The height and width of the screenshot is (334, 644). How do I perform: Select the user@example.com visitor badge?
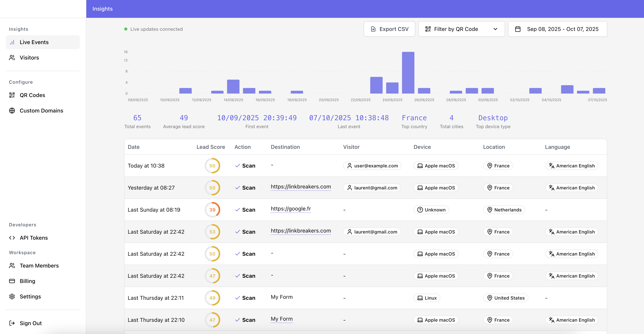(372, 165)
